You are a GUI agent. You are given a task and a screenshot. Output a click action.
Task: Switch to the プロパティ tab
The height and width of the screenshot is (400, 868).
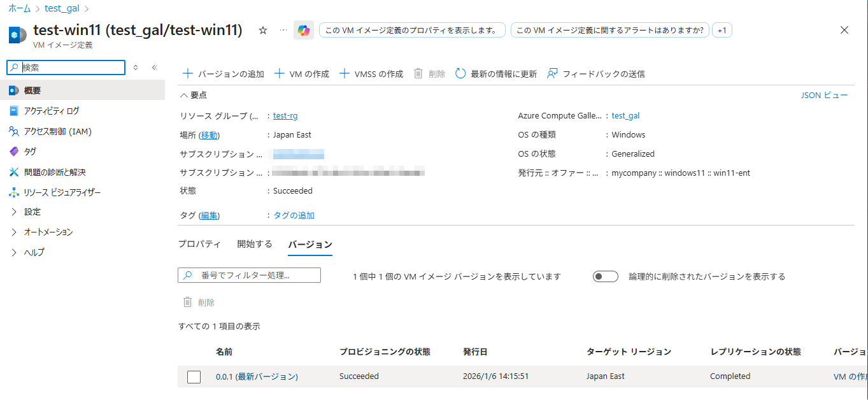point(199,244)
